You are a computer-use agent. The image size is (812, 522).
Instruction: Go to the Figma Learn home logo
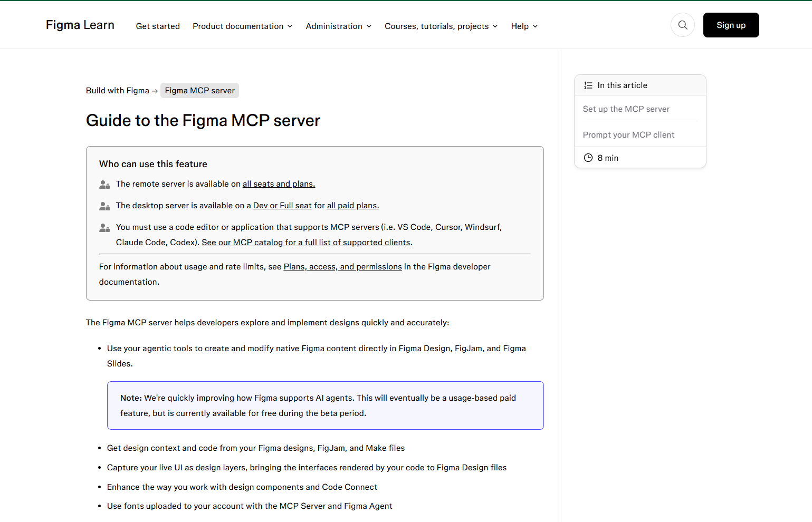(x=80, y=25)
